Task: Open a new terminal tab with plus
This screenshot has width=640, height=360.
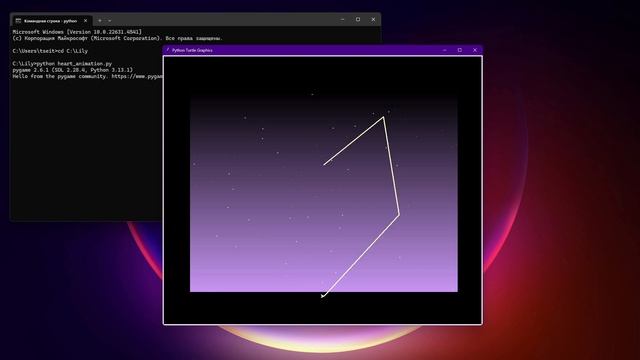Action: 100,20
